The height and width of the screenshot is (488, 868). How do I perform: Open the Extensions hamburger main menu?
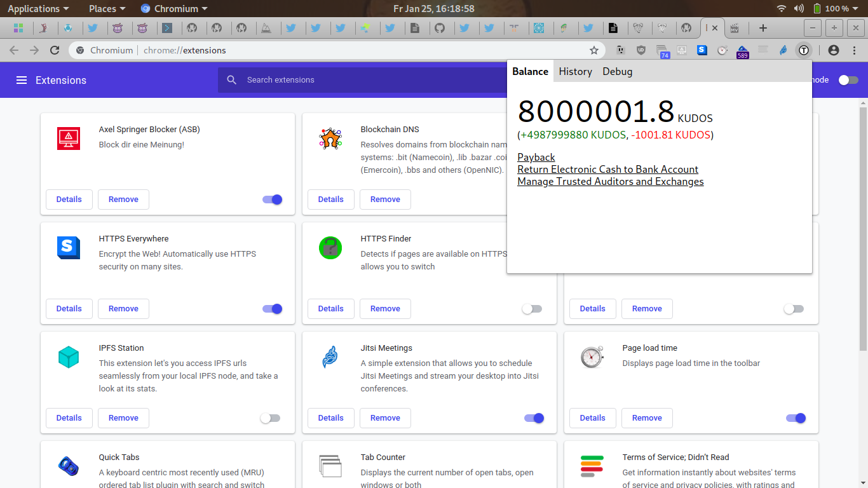coord(22,80)
